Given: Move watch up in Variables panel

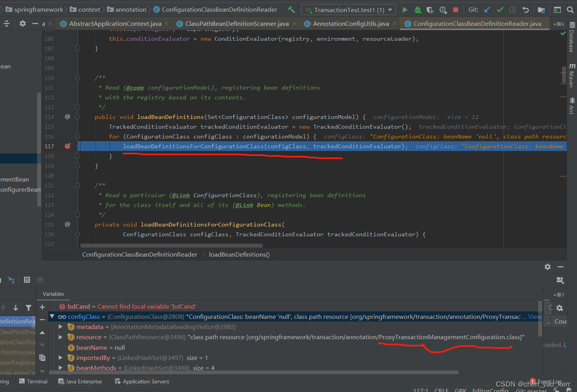Looking at the screenshot, I should 42,333.
